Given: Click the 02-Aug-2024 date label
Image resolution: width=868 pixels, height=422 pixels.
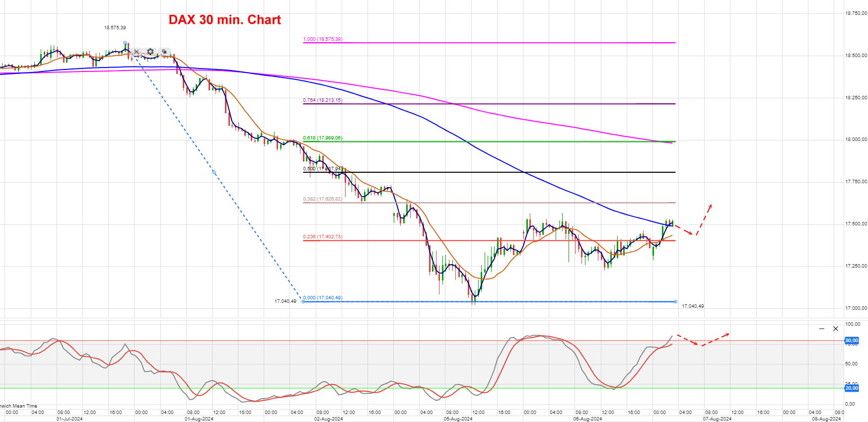Looking at the screenshot, I should click(x=329, y=419).
